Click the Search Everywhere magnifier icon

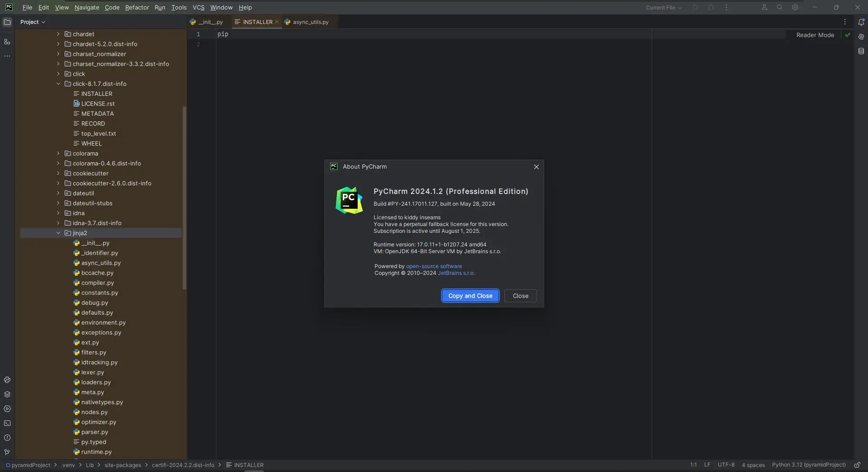[x=780, y=7]
